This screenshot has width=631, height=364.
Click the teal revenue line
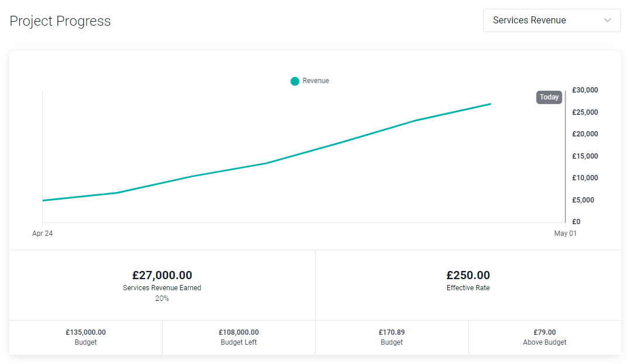267,163
